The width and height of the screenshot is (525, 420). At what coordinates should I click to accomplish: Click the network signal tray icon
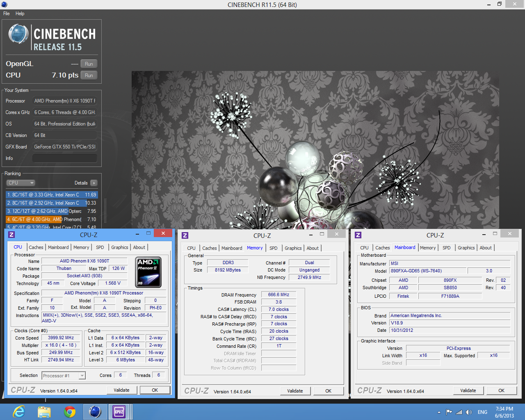point(459,412)
